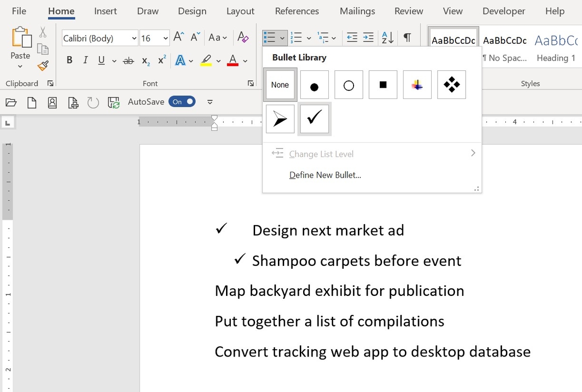This screenshot has width=582, height=392.
Task: Click the Increase Indent icon
Action: pos(368,37)
